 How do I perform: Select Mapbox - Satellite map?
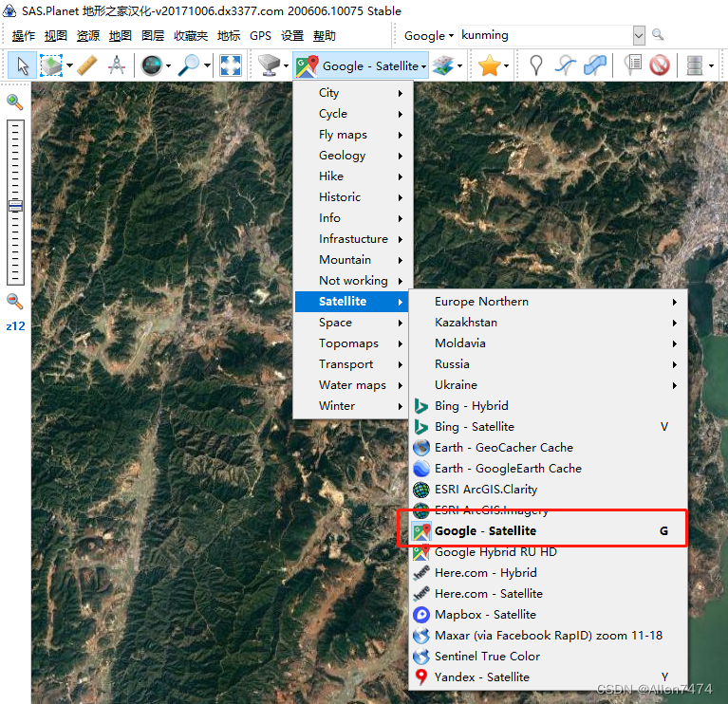[549, 615]
